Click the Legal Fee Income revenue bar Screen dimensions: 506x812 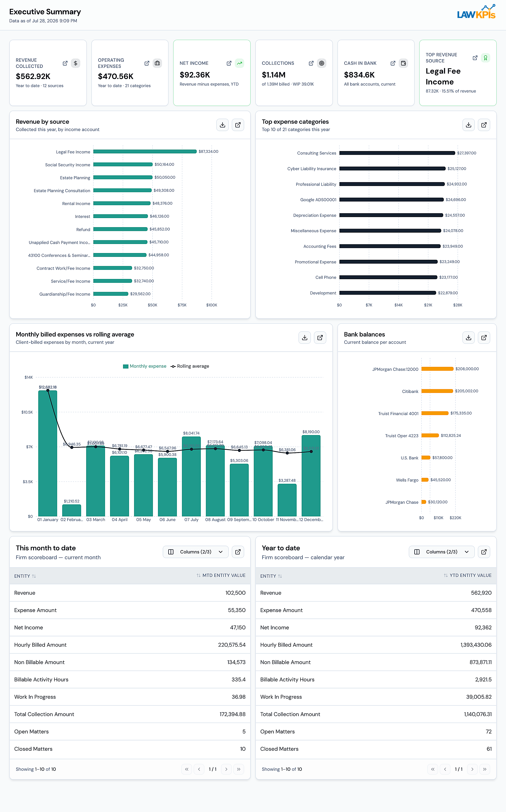tap(145, 151)
